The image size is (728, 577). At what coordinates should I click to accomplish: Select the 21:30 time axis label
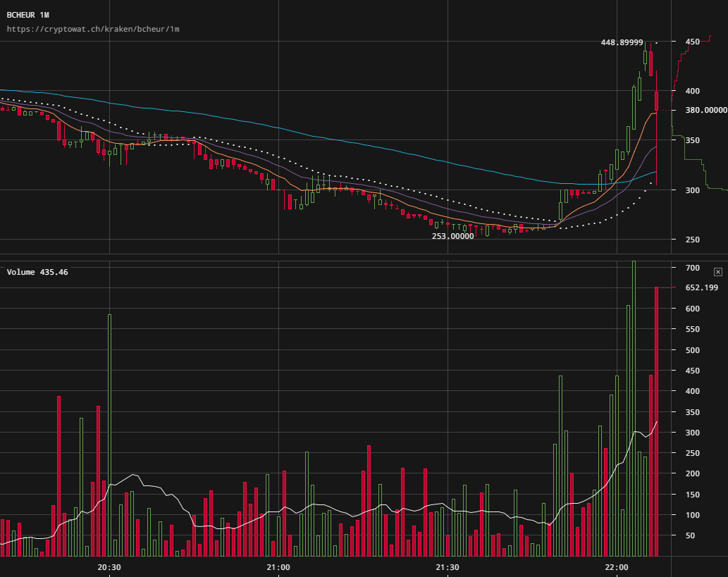click(x=447, y=567)
